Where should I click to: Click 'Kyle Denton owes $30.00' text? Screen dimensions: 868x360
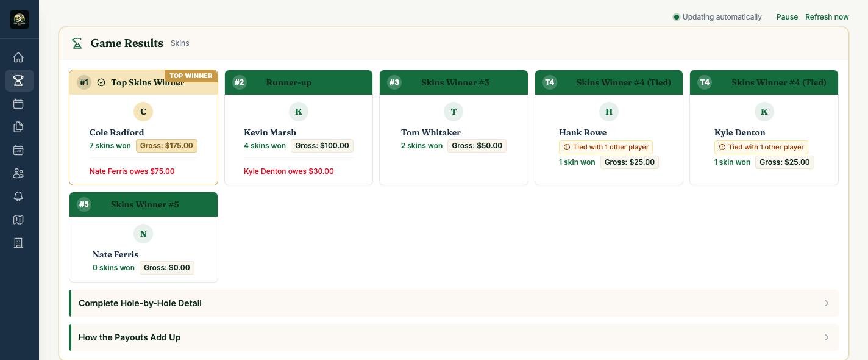[289, 171]
